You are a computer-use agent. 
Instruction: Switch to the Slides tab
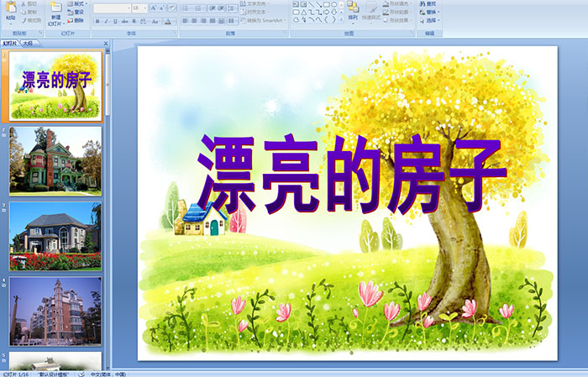[9, 43]
